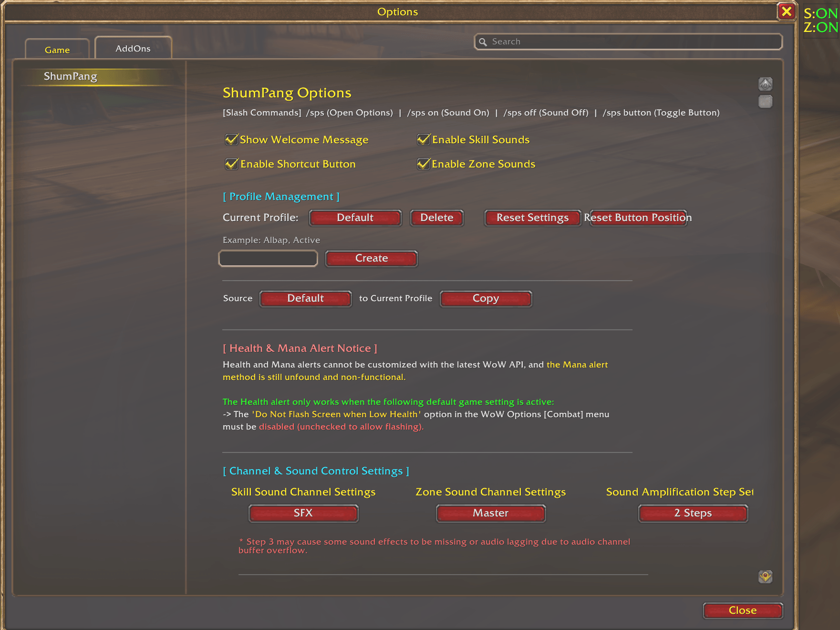
Task: Click Profile Management section header
Action: click(281, 197)
